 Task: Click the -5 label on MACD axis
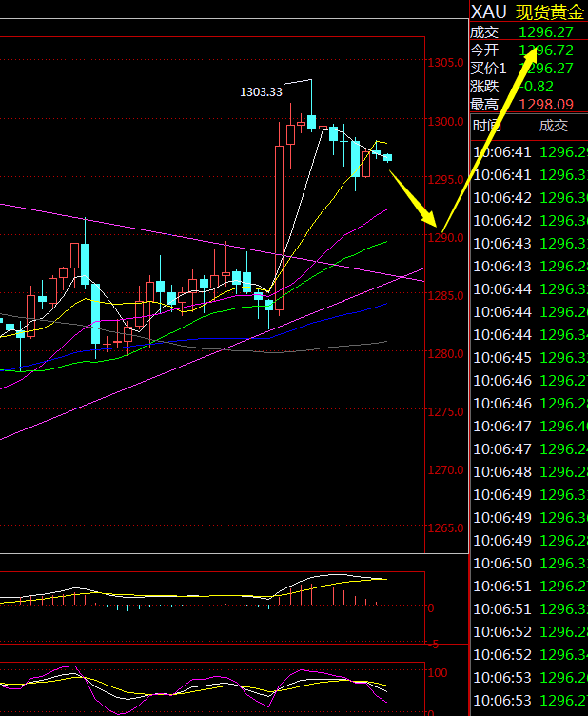pyautogui.click(x=434, y=645)
